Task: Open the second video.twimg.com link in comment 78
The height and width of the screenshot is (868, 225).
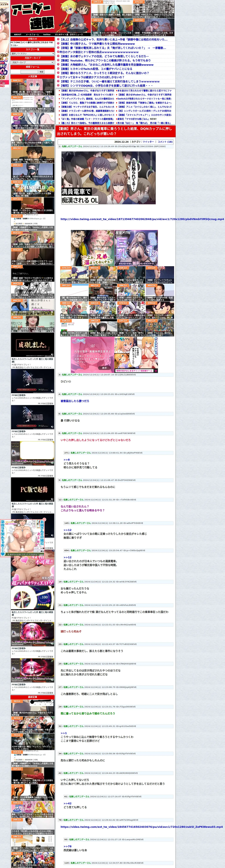Action: click(141, 827)
